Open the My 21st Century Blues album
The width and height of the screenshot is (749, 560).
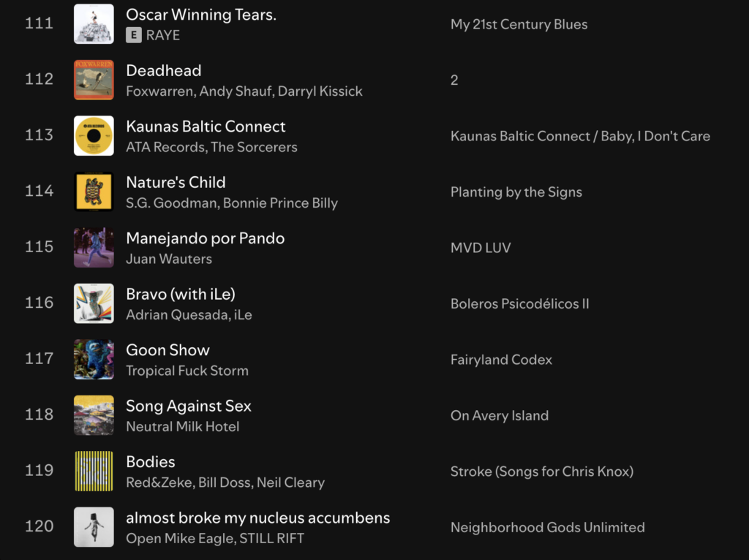click(x=519, y=24)
